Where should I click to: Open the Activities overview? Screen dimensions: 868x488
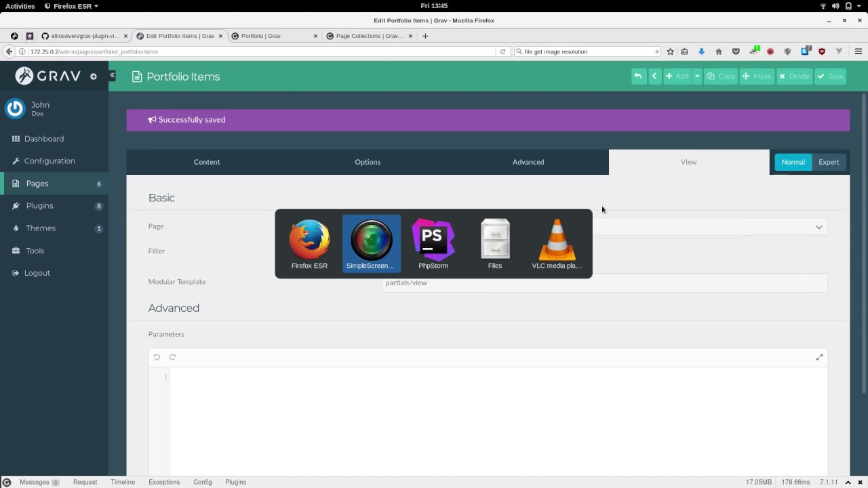(20, 6)
